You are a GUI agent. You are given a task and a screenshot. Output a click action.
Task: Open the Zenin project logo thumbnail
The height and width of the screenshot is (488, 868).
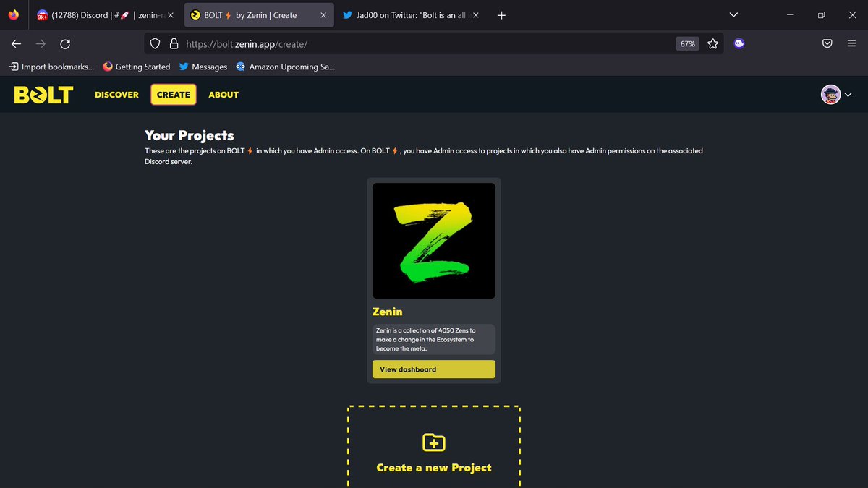(434, 241)
